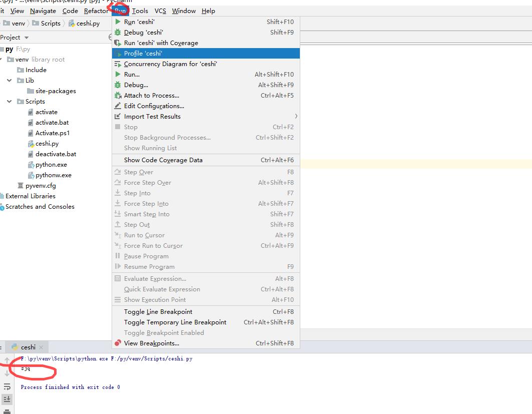Screen dimensions: 532x414
Task: Click 'zjq' output text in console
Action: 26,368
